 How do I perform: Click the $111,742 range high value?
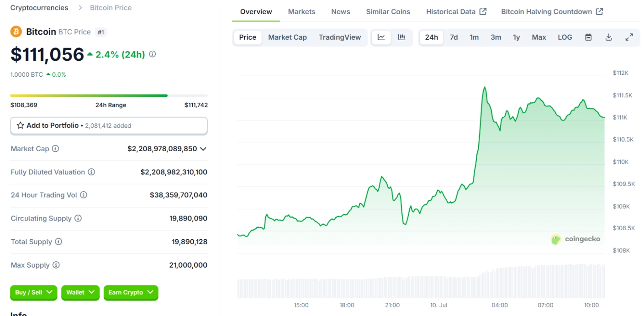(196, 105)
